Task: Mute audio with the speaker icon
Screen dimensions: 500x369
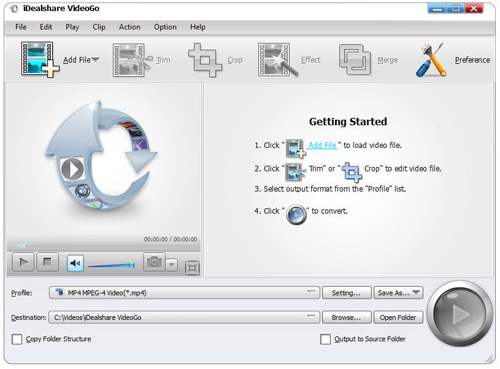Action: coord(75,263)
